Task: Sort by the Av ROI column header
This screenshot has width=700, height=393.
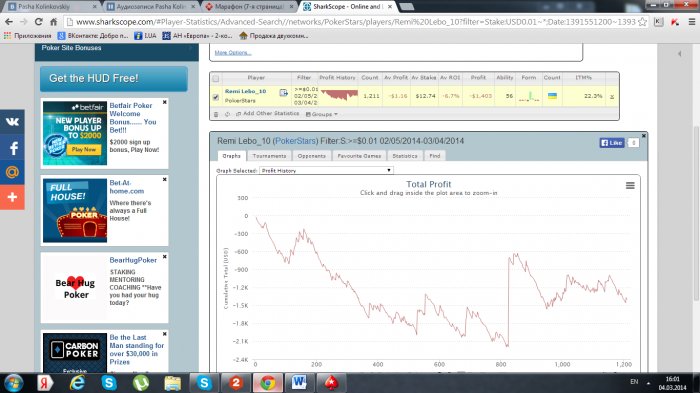Action: (450, 78)
